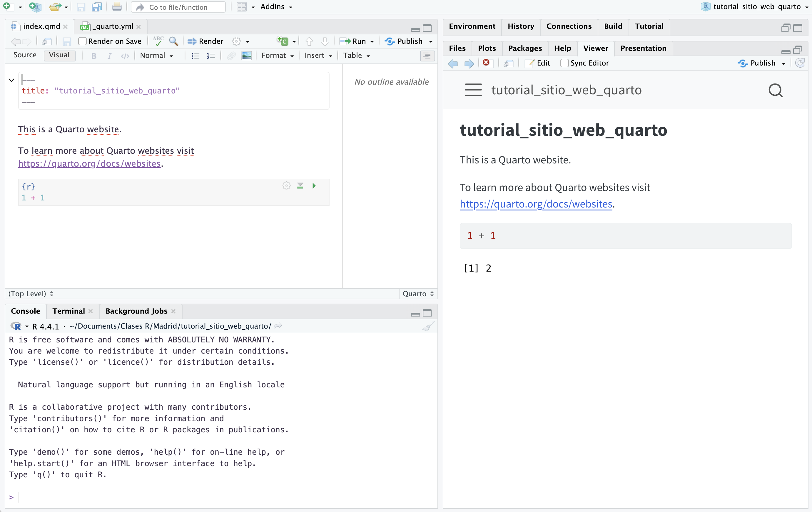Open the Format menu dropdown
Viewport: 812px width, 512px height.
(278, 56)
